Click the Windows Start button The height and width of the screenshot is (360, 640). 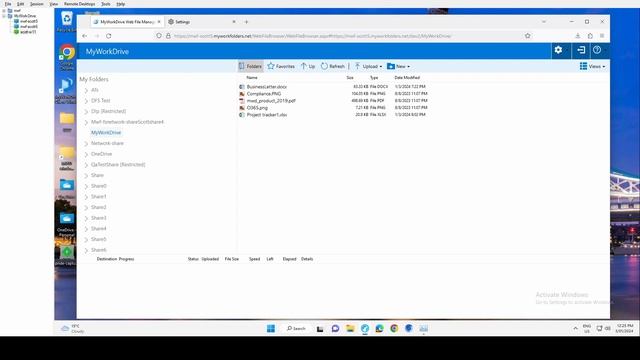click(x=271, y=329)
